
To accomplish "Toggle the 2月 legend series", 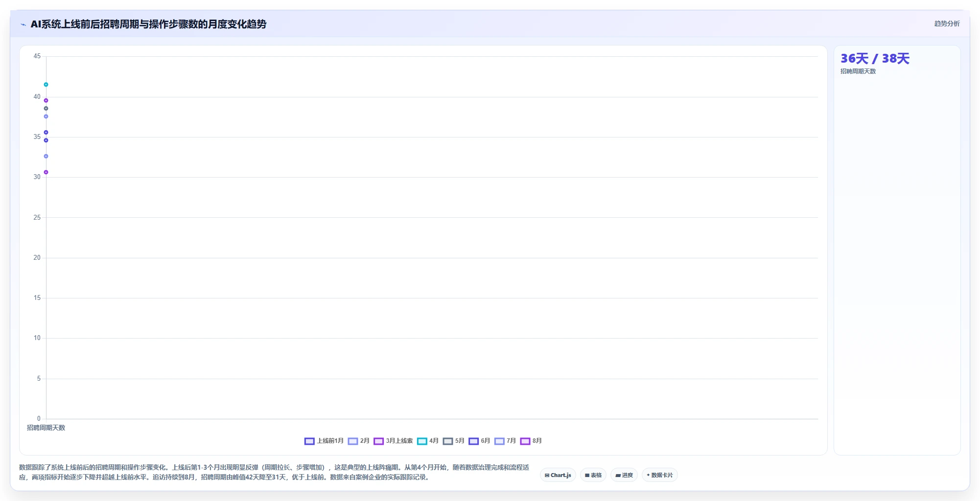I will 359,441.
